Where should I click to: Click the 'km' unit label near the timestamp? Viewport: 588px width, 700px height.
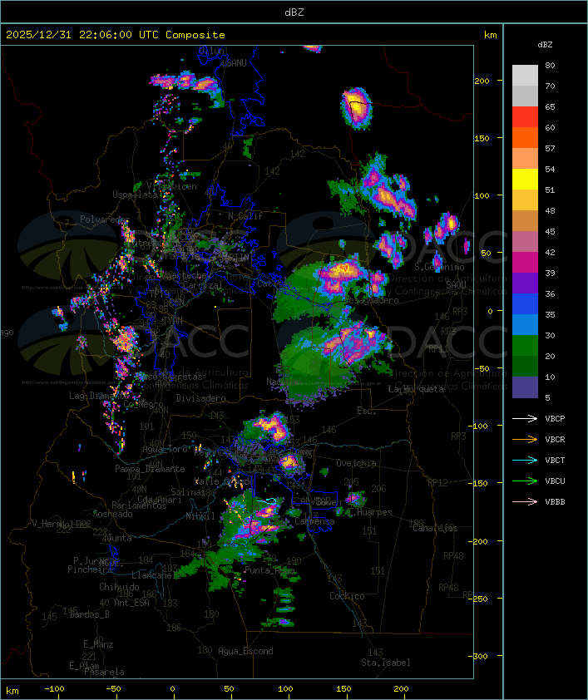tap(490, 35)
